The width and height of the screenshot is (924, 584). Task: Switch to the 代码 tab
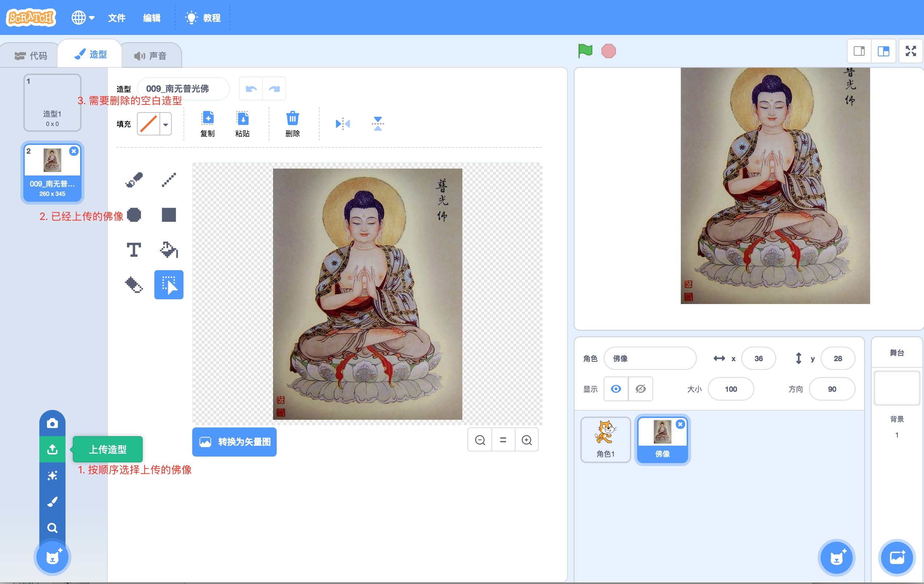tap(31, 56)
